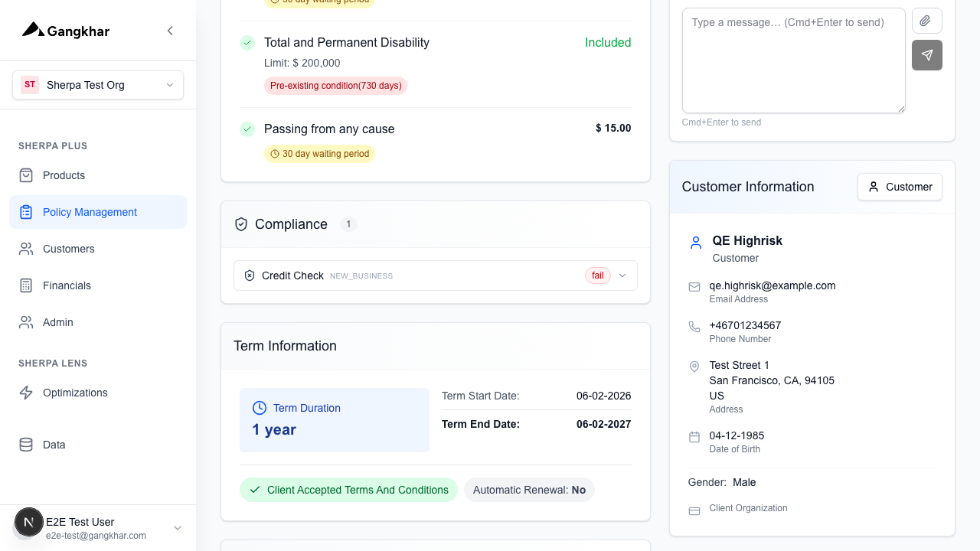Click the Customer button in Customer Information
This screenshot has height=551, width=980.
(x=900, y=187)
